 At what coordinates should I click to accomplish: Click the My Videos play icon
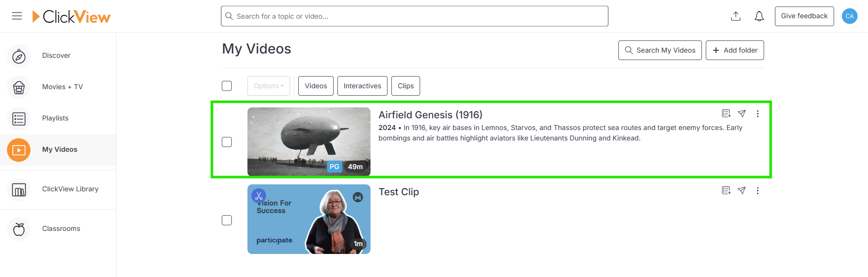click(x=19, y=150)
